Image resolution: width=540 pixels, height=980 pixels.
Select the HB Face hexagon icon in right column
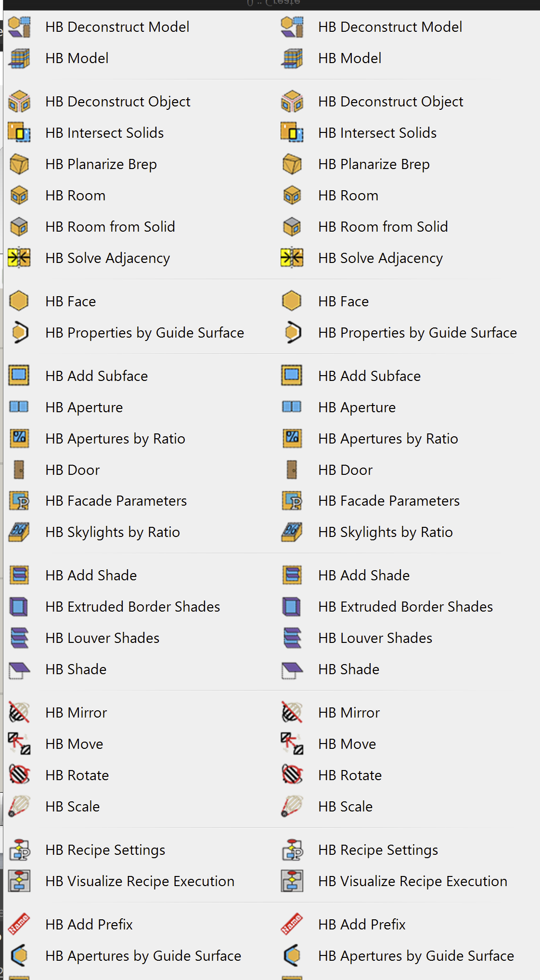pos(292,301)
